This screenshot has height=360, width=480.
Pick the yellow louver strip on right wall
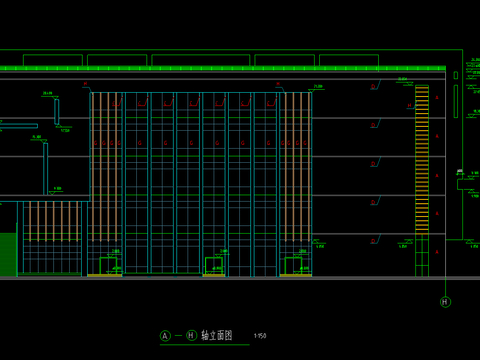[x=422, y=159]
